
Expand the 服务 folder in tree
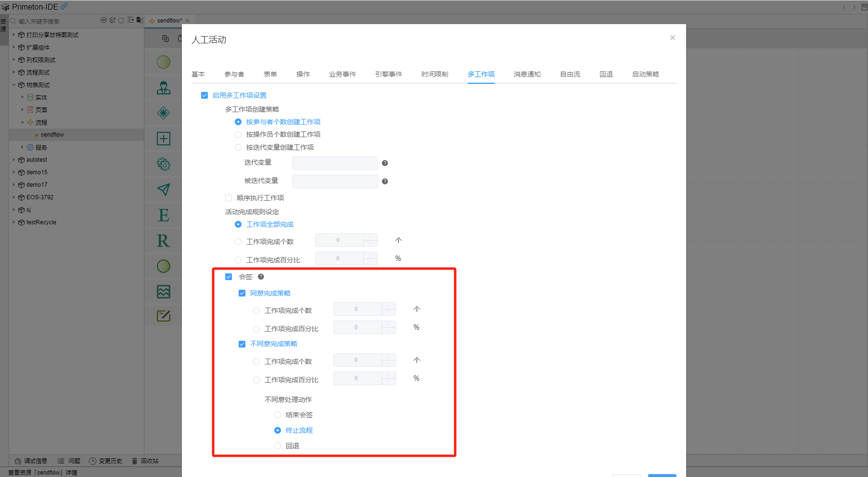pos(23,147)
